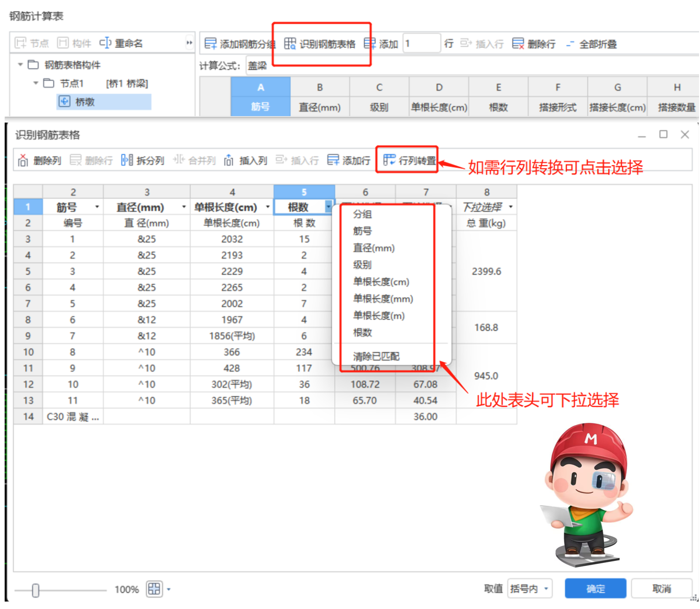This screenshot has height=609, width=700.
Task: Click the 识别钢筋表格 icon in the top toolbar
Action: point(321,43)
